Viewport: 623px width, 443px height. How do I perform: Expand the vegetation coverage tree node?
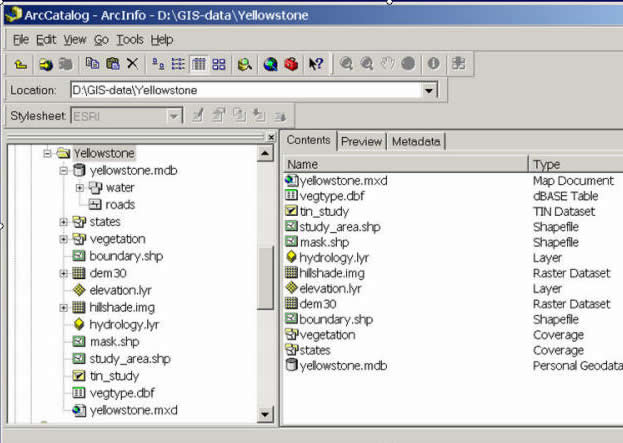tap(63, 239)
